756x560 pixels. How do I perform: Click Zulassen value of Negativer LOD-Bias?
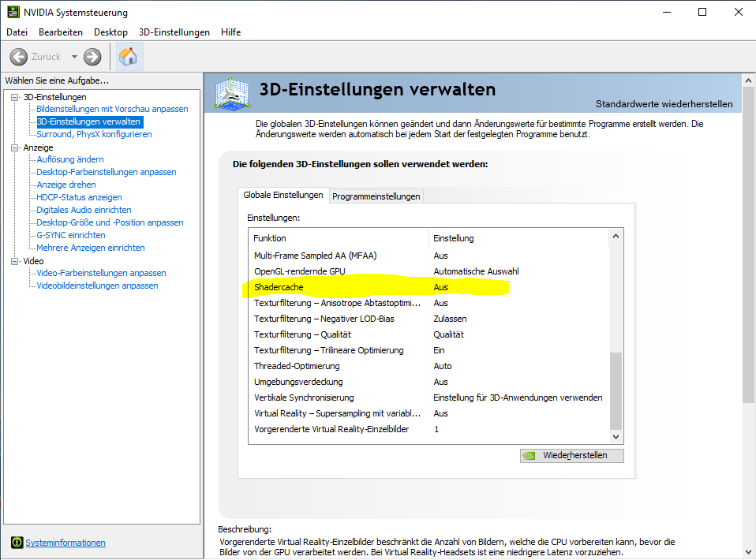pos(450,319)
